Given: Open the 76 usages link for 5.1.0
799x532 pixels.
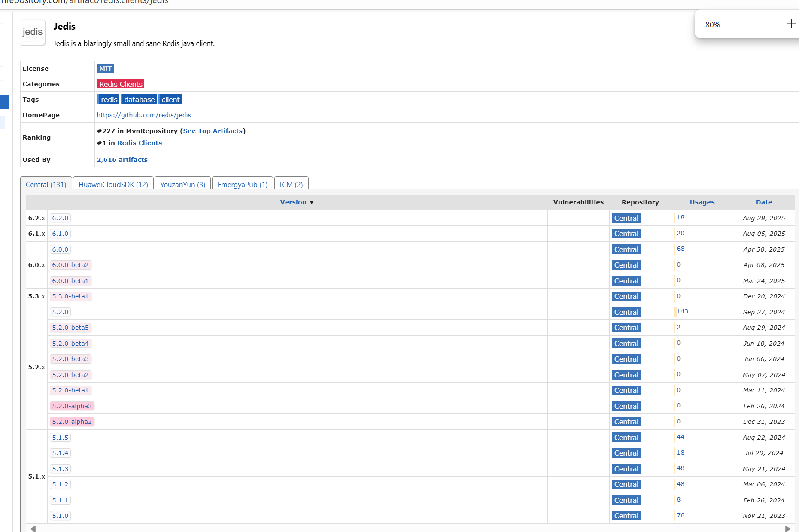Looking at the screenshot, I should point(681,515).
